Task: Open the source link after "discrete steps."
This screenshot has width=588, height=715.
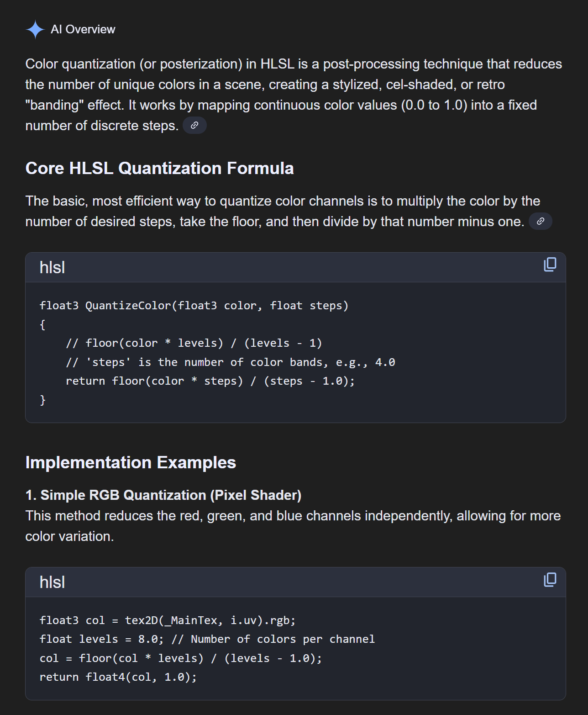Action: pyautogui.click(x=194, y=125)
